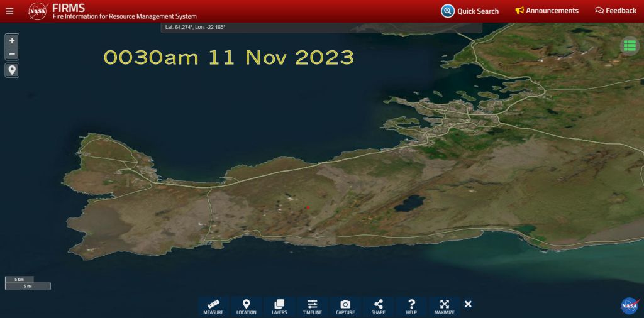Click the red fire hotspot on map

[308, 207]
